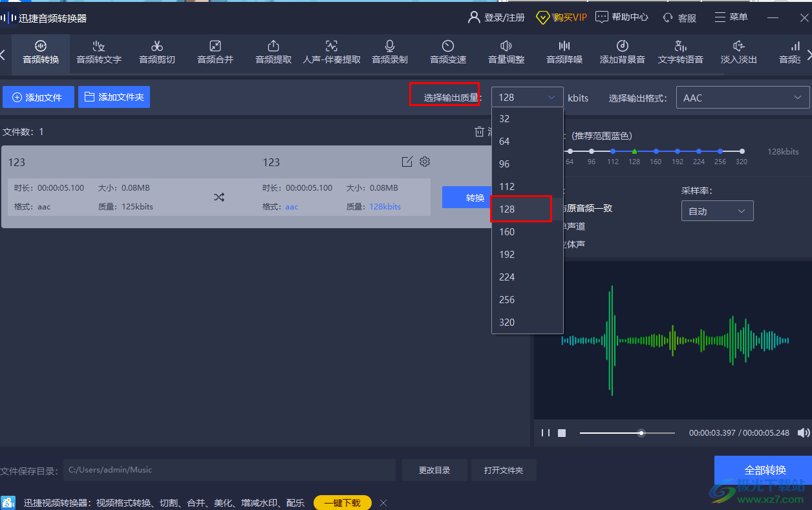Open the 菜单 hamburger menu
Image resolution: width=812 pixels, height=510 pixels.
point(731,17)
